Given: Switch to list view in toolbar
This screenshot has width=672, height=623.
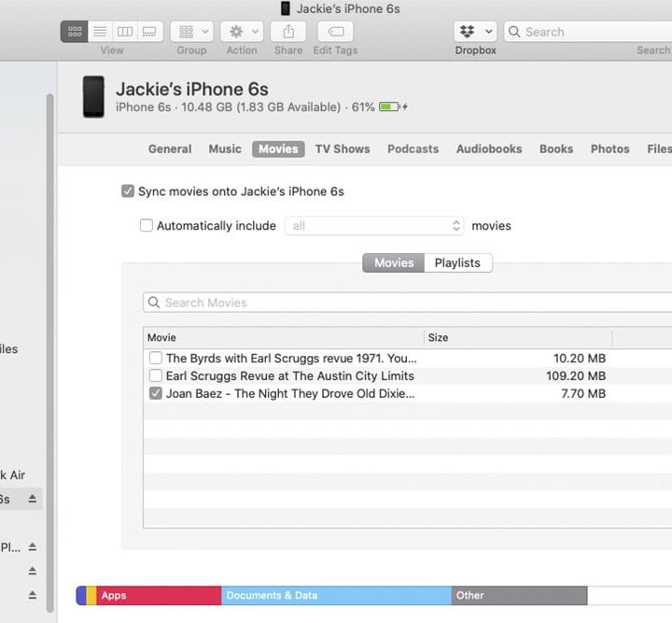Looking at the screenshot, I should (100, 32).
